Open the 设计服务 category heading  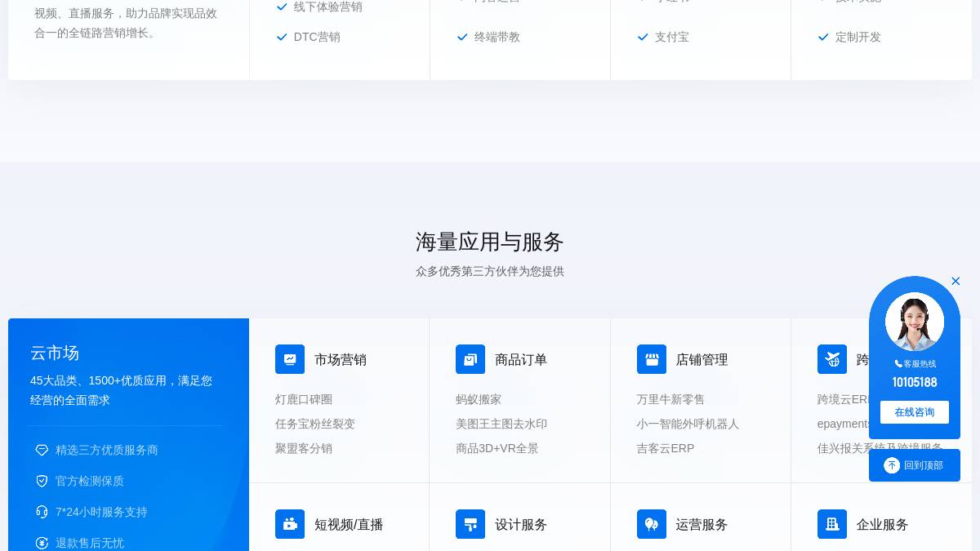[x=521, y=524]
